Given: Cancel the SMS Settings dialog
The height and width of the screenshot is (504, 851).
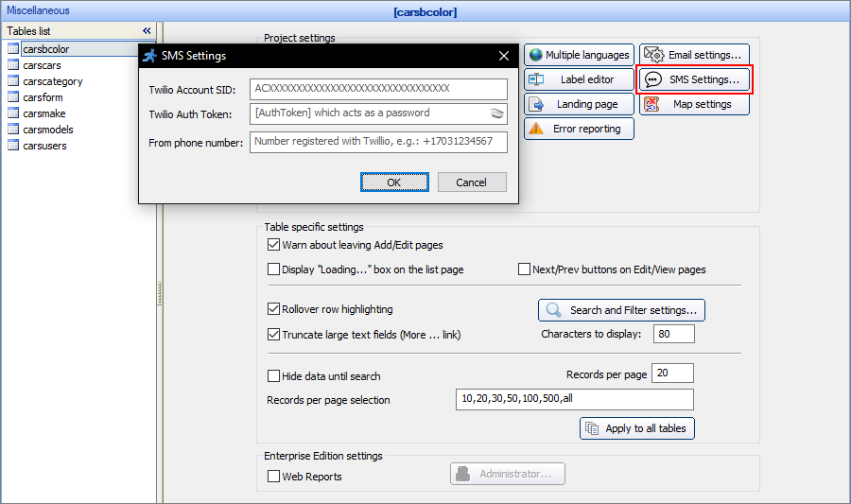Looking at the screenshot, I should click(x=472, y=182).
